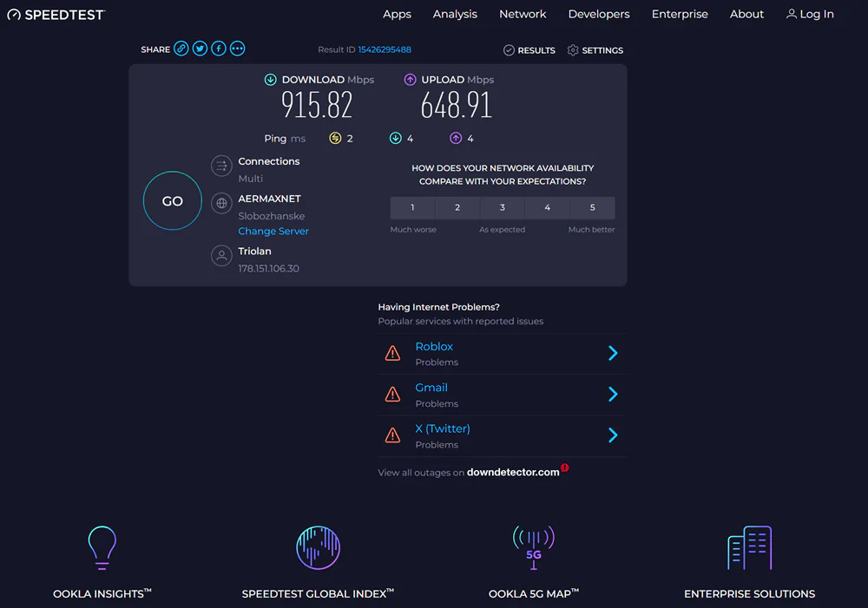The image size is (868, 608).
Task: Click the 915.82 download speed value
Action: [x=317, y=105]
